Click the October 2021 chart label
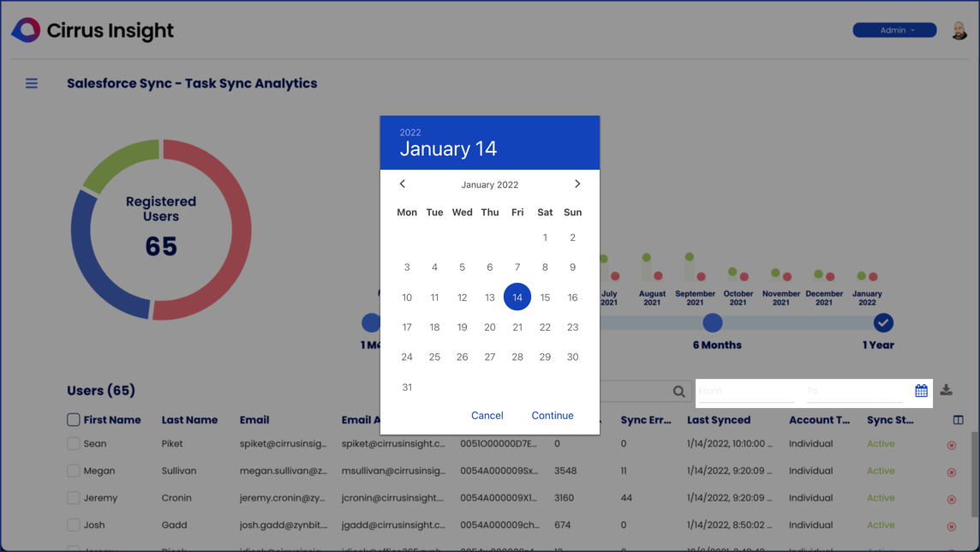 click(738, 298)
